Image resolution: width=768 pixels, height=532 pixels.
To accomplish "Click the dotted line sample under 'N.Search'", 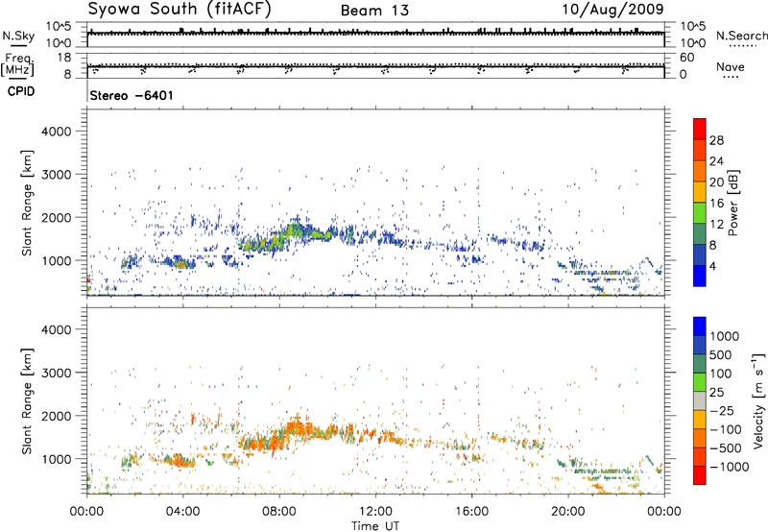I will point(742,45).
